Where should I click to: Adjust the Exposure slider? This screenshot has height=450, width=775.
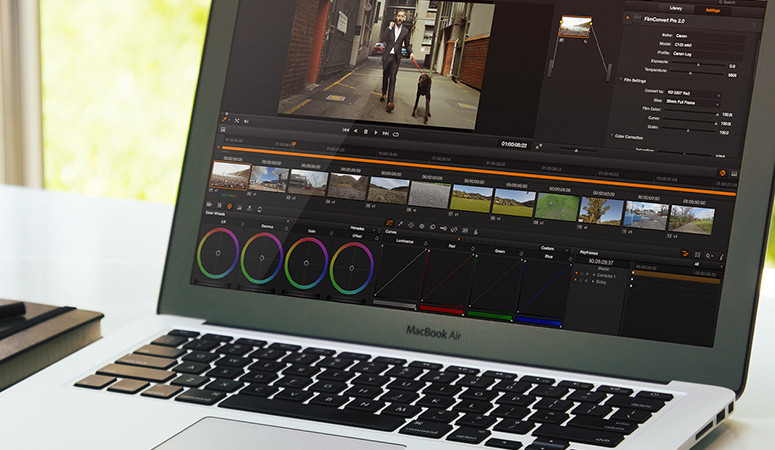click(697, 64)
